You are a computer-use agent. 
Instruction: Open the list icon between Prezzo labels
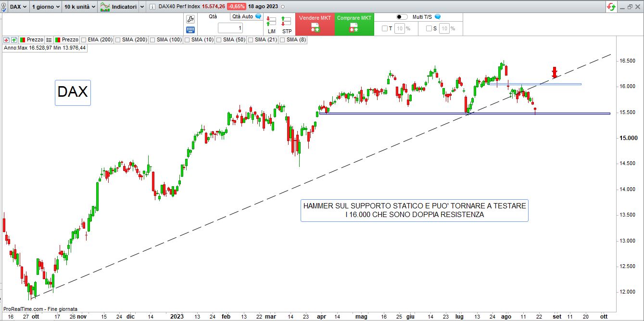tap(49, 39)
